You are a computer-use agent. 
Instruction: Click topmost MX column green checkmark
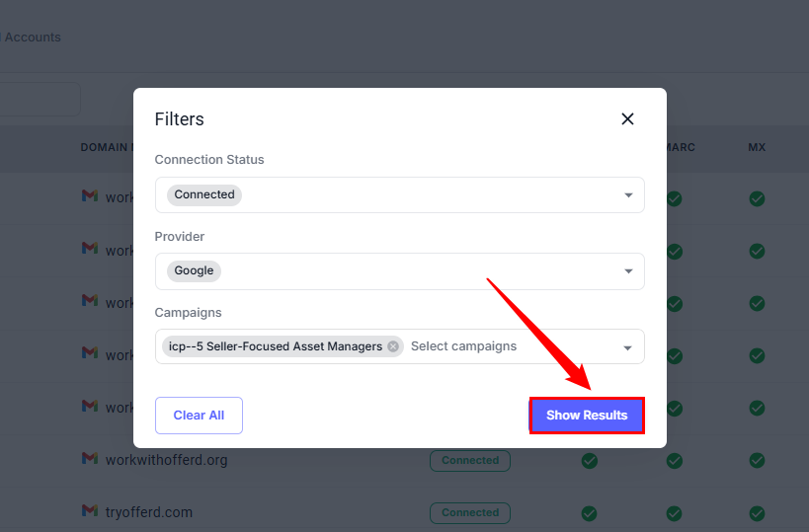(x=757, y=198)
